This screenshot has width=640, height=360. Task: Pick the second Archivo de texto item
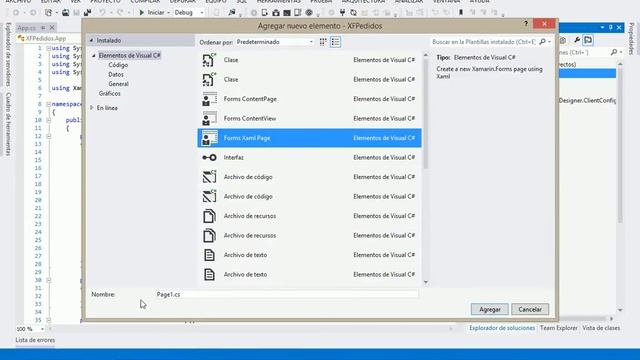tap(309, 274)
